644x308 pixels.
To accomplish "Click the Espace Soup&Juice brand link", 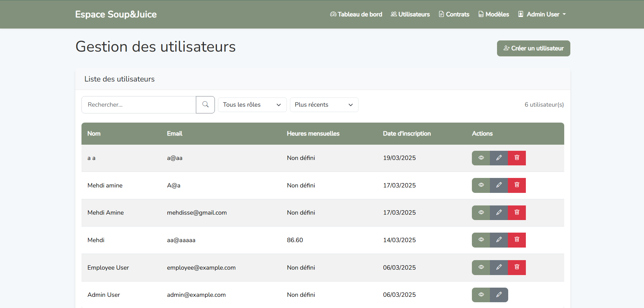I will [116, 14].
